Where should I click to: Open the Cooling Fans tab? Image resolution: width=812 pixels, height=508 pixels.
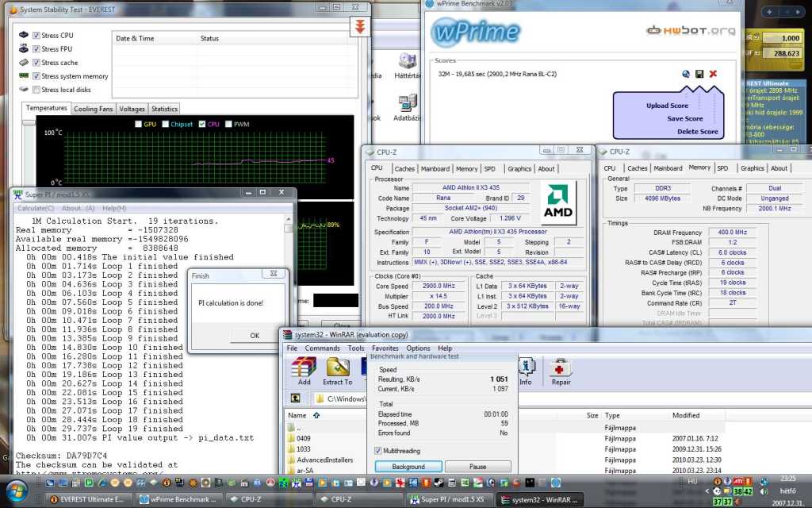94,109
